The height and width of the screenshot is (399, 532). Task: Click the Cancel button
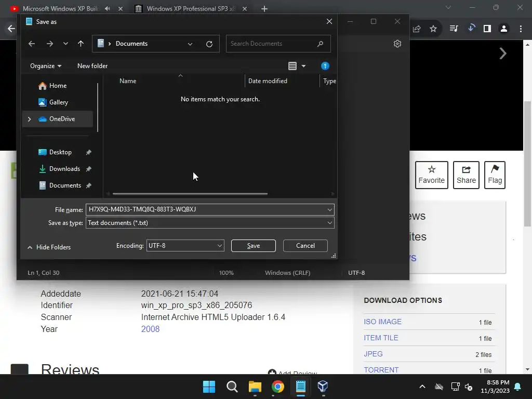click(305, 246)
